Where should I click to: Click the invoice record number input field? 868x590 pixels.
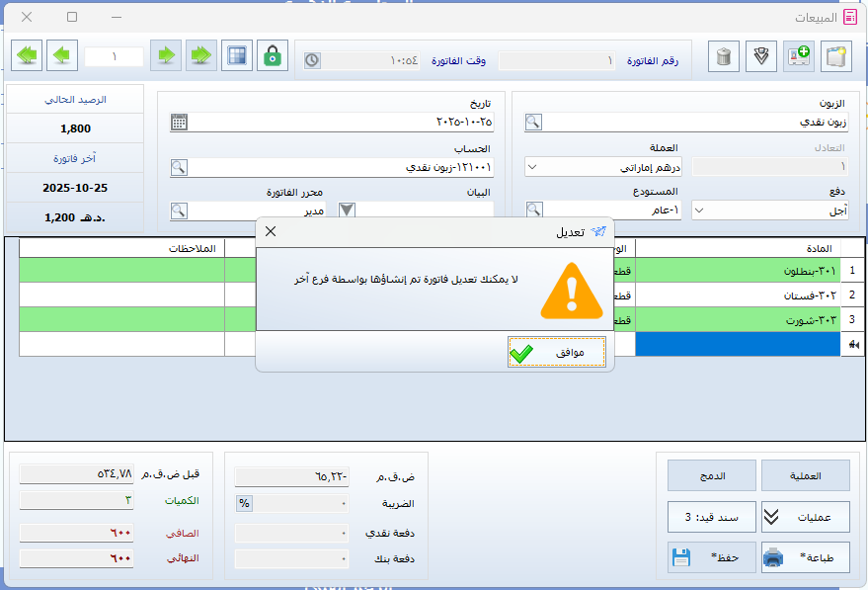coord(114,56)
